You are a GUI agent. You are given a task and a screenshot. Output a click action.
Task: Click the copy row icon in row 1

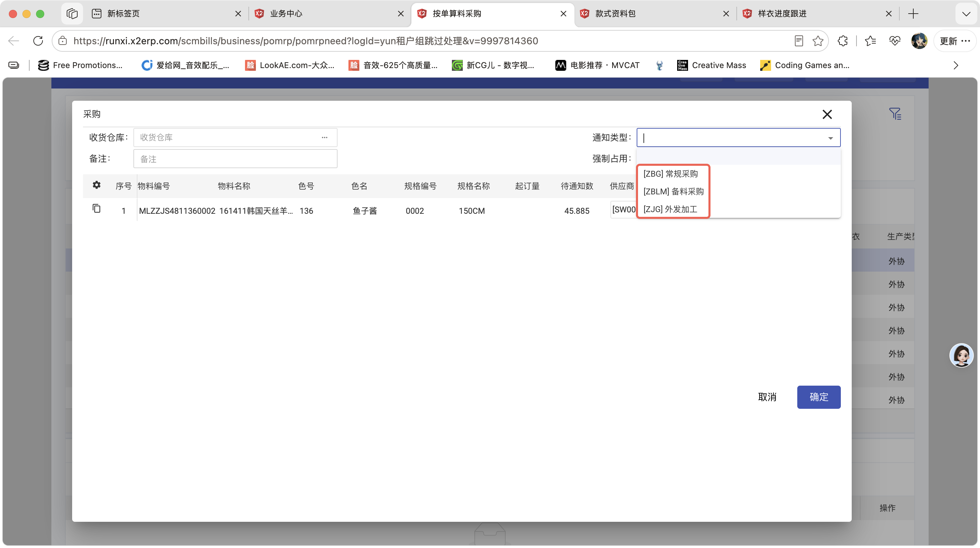coord(97,209)
